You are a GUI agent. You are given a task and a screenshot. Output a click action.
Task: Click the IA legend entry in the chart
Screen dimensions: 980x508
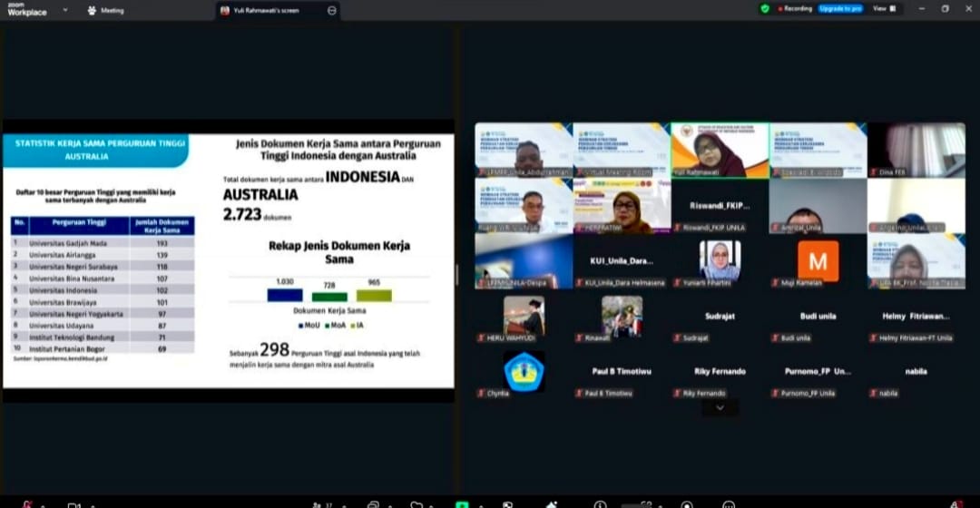pos(357,325)
